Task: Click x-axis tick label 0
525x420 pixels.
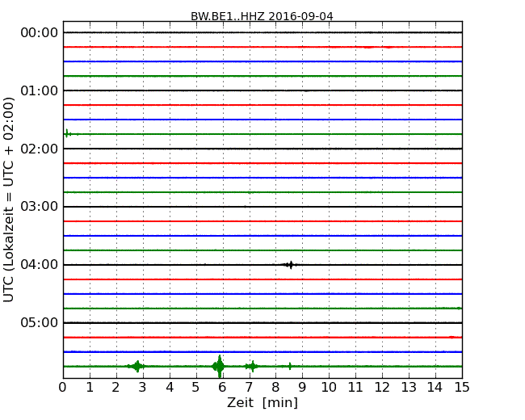Action: (x=63, y=388)
